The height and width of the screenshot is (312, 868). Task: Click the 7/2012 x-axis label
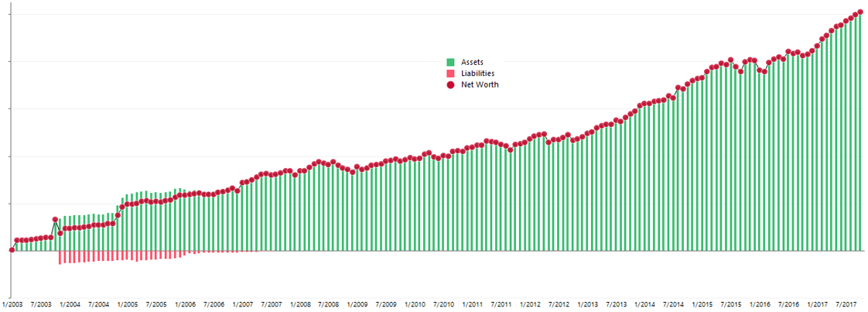pyautogui.click(x=559, y=305)
